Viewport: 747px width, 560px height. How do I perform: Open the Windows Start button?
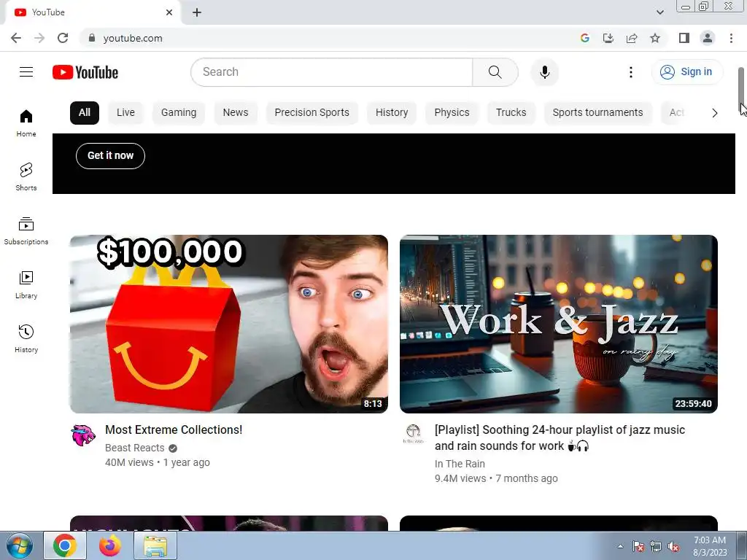click(x=19, y=545)
